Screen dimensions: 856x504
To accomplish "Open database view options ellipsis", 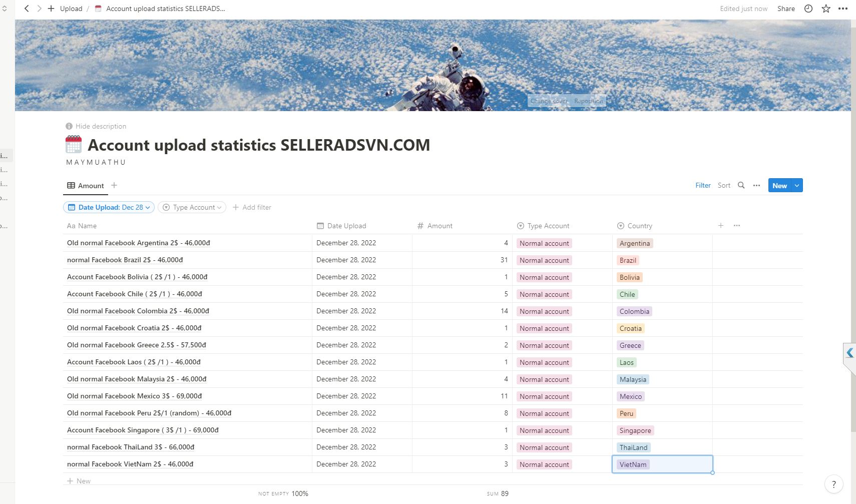I will pyautogui.click(x=757, y=185).
